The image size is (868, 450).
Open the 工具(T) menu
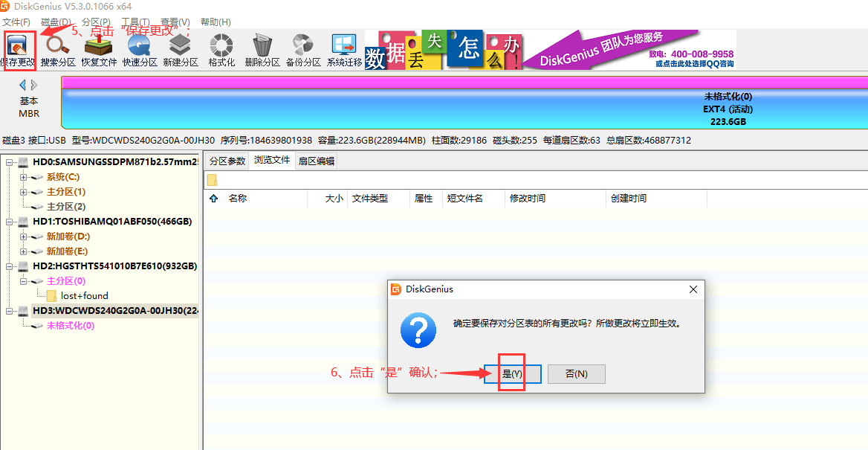click(x=135, y=22)
